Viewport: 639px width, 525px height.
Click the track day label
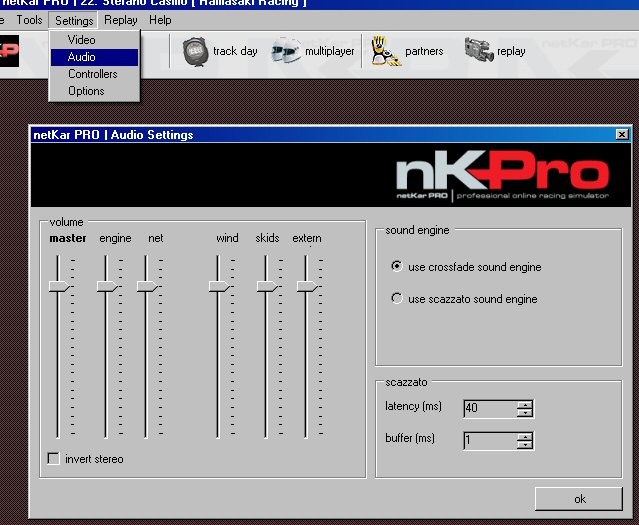point(235,51)
